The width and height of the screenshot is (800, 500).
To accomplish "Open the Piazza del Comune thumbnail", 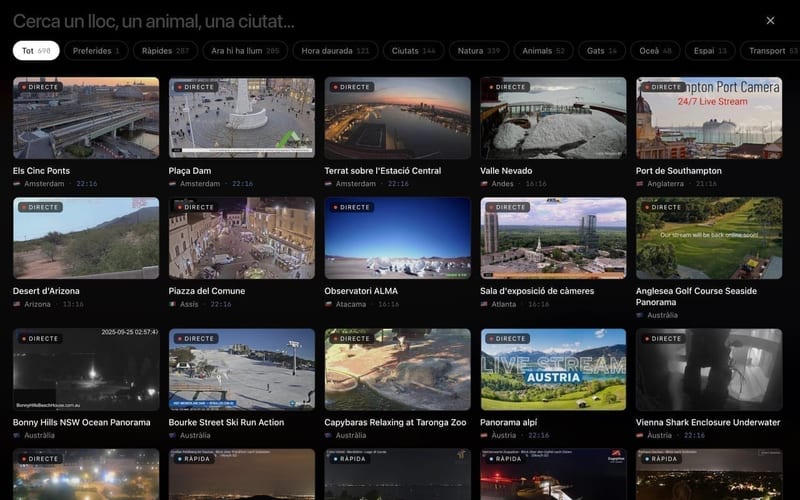I will [x=242, y=238].
